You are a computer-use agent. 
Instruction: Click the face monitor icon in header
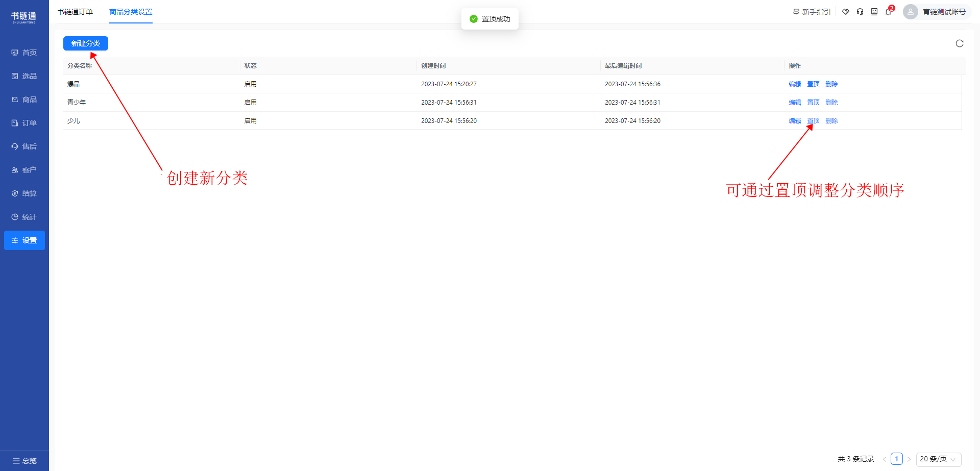[874, 12]
